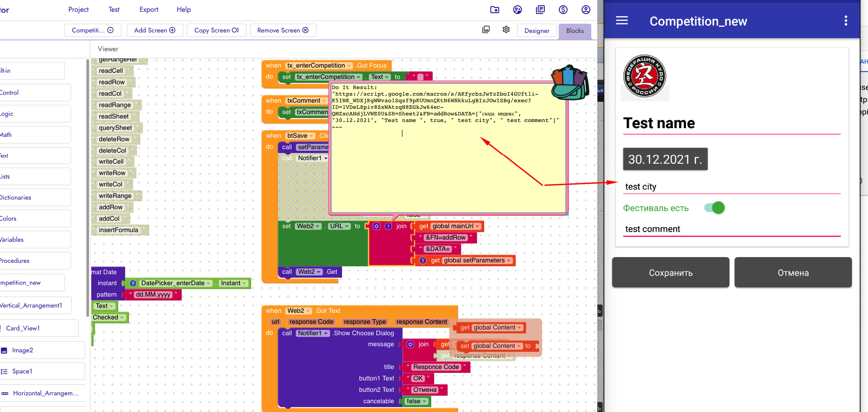Toggle the Фестиваль есть switch
Image resolution: width=868 pixels, height=412 pixels.
[714, 208]
